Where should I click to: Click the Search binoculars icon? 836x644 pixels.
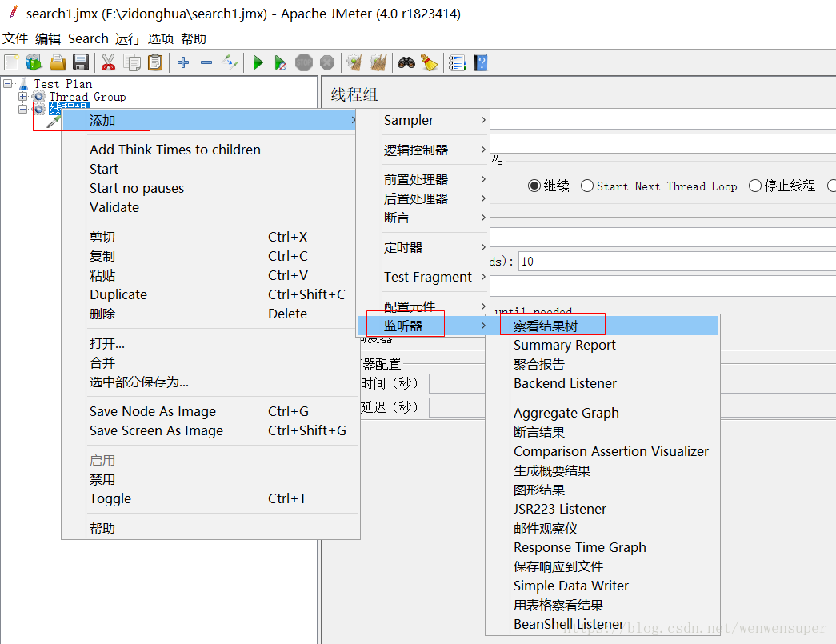[x=406, y=62]
